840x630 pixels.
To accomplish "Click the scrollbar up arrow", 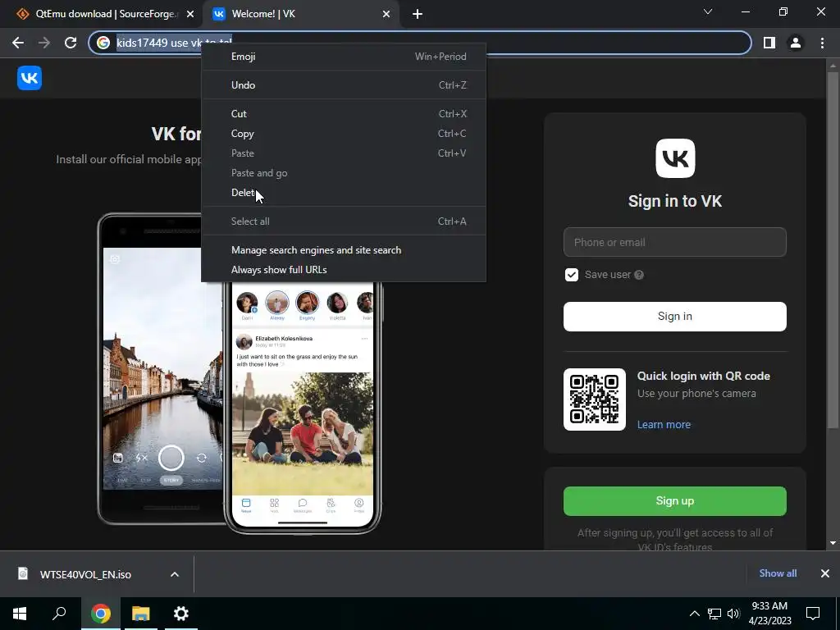I will (x=833, y=66).
